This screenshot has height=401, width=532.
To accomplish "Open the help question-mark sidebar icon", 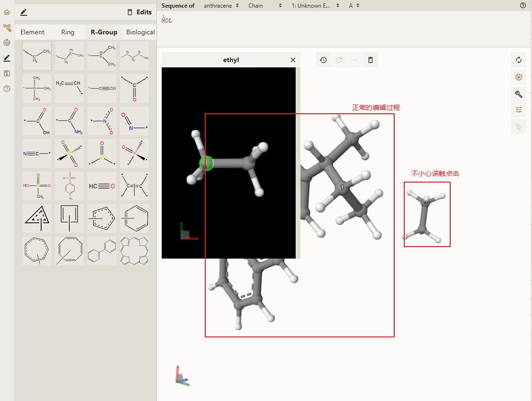I will tap(7, 89).
